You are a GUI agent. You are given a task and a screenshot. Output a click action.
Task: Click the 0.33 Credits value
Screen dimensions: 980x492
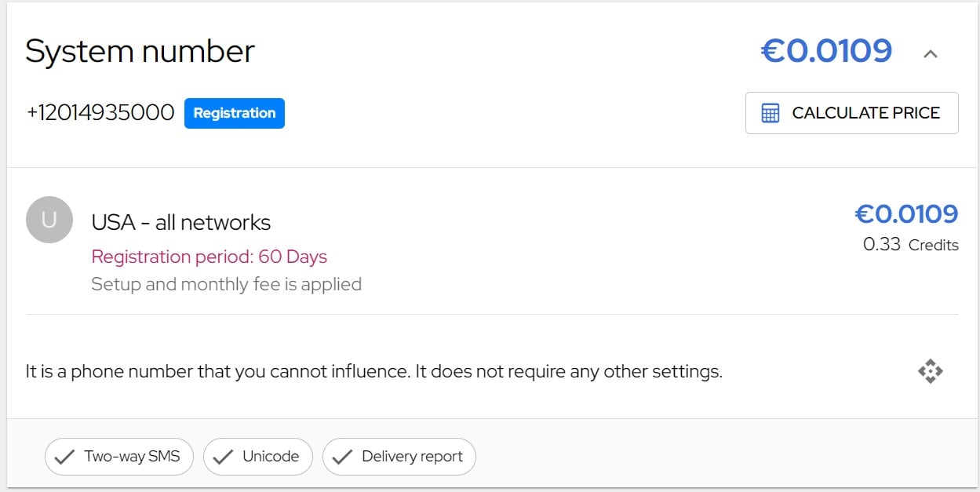(910, 245)
